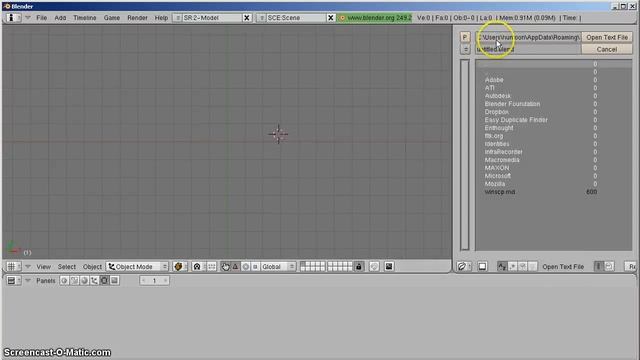Open the 3D viewport Object menu

[92, 267]
